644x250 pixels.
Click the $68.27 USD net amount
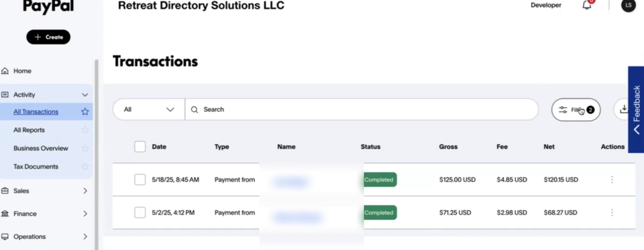[x=561, y=213]
